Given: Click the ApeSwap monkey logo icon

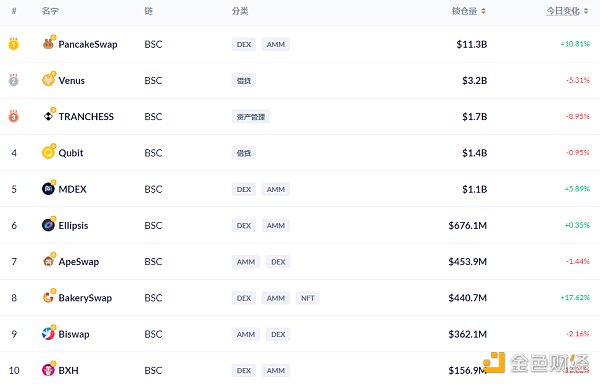Looking at the screenshot, I should [x=48, y=261].
